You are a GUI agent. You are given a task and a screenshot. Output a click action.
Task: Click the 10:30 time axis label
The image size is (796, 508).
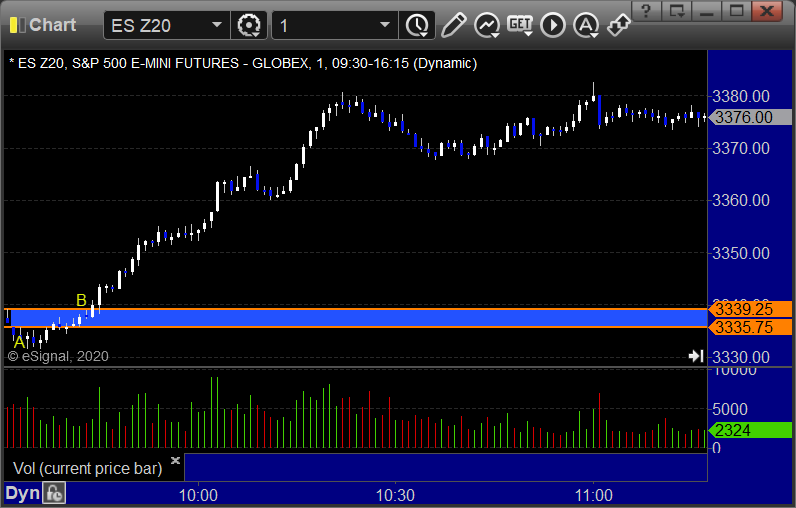coord(395,495)
